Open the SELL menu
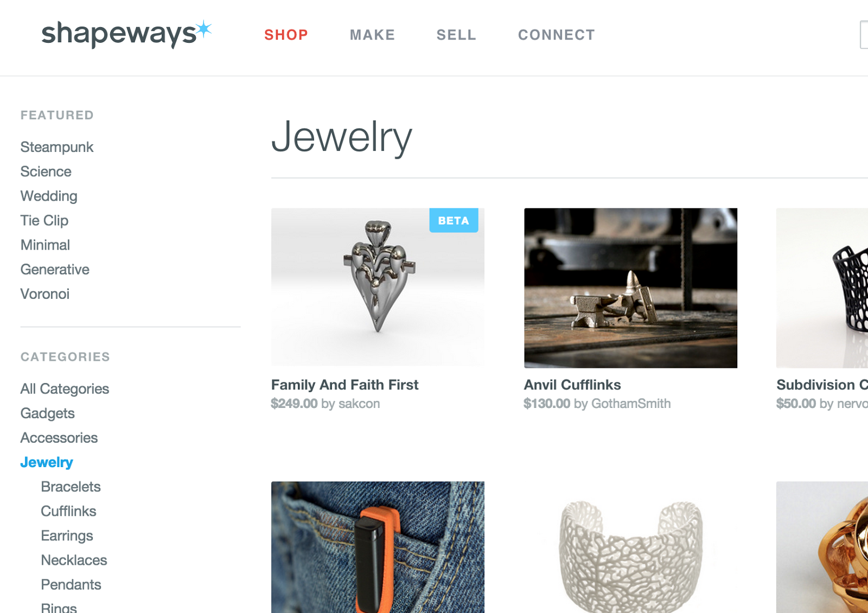Image resolution: width=868 pixels, height=613 pixels. coord(456,35)
